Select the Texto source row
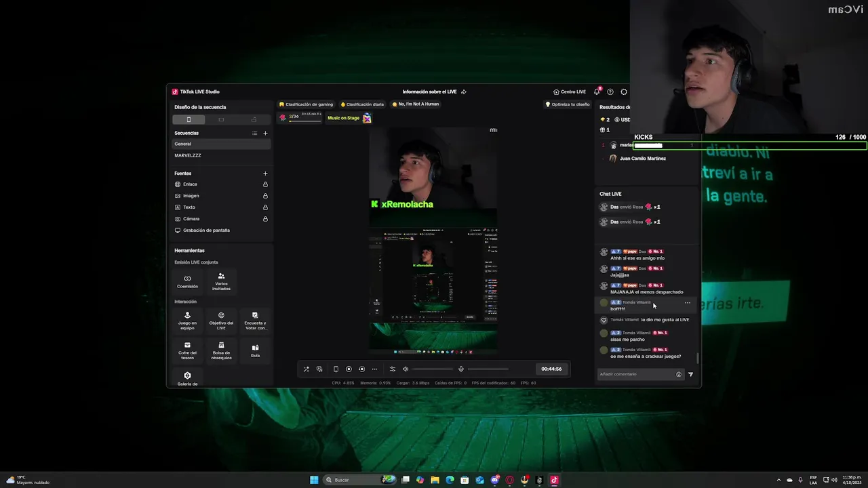 [x=222, y=207]
